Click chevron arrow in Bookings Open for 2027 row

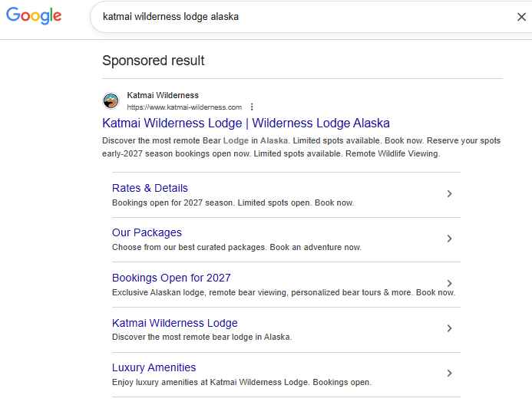449,283
